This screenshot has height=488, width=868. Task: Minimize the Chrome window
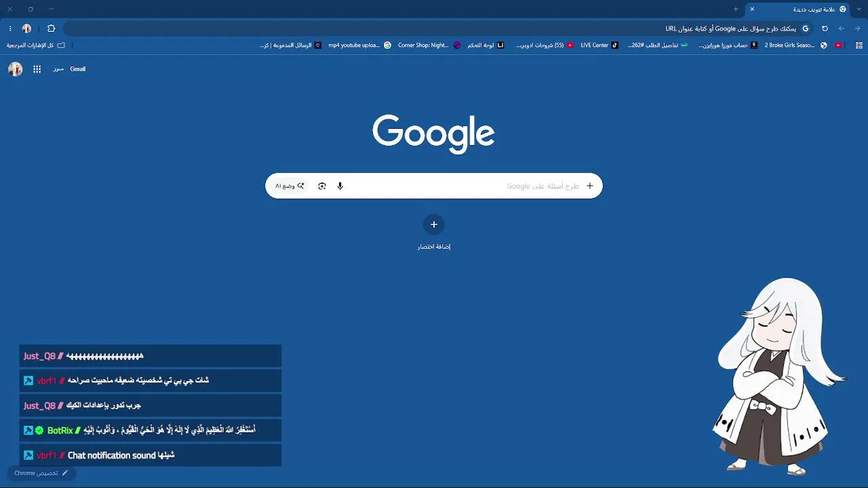pyautogui.click(x=52, y=9)
